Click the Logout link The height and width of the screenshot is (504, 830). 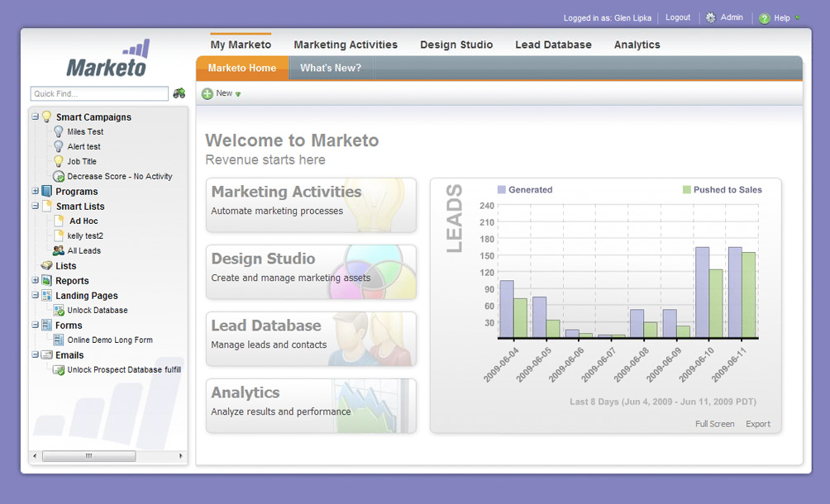click(x=678, y=17)
